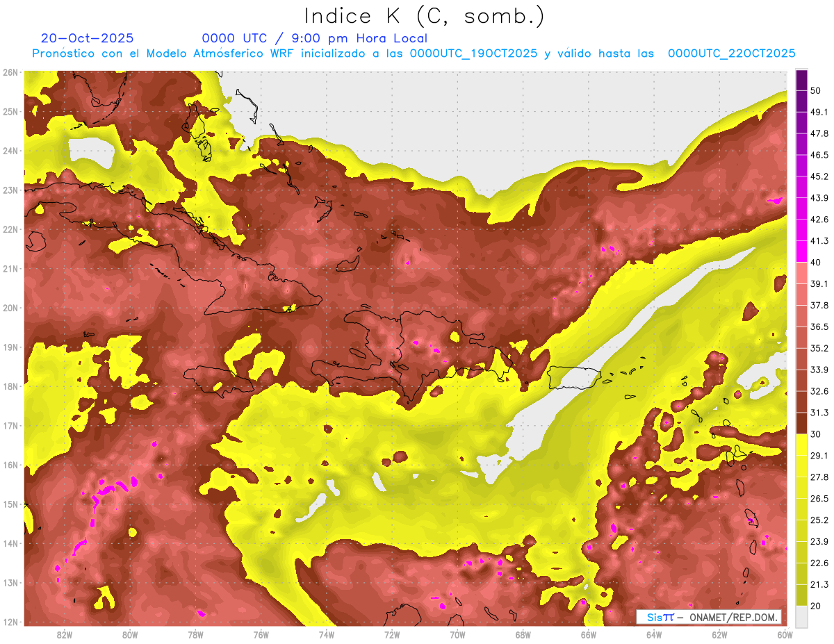Click the Jamaica island outline on map
This screenshot has width=834, height=644.
(217, 380)
